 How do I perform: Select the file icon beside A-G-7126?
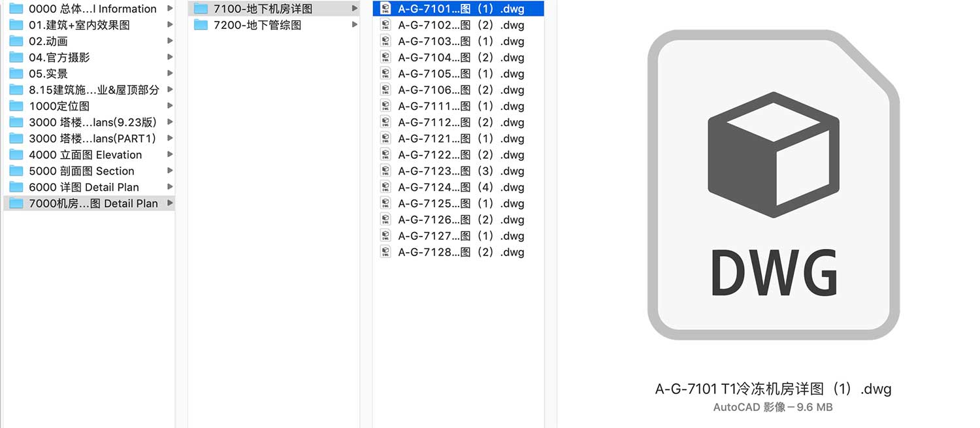386,220
